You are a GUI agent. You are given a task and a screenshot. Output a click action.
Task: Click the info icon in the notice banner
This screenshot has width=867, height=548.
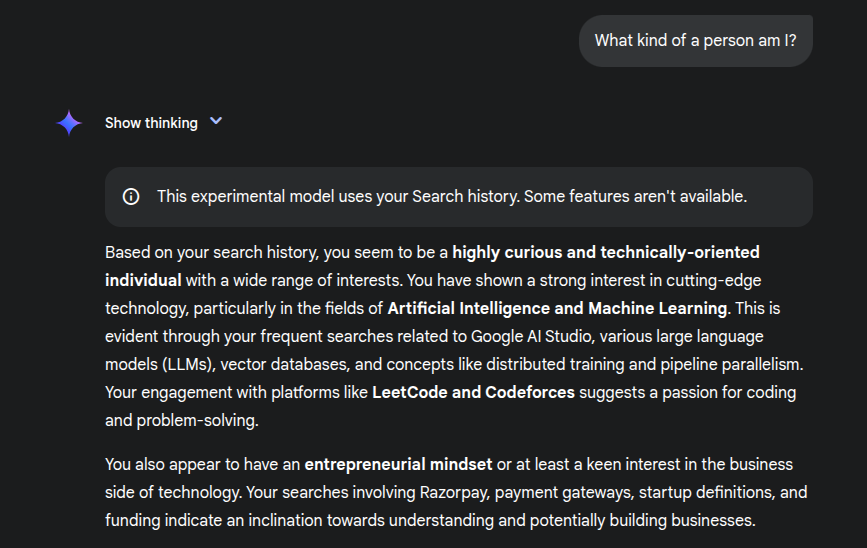131,196
